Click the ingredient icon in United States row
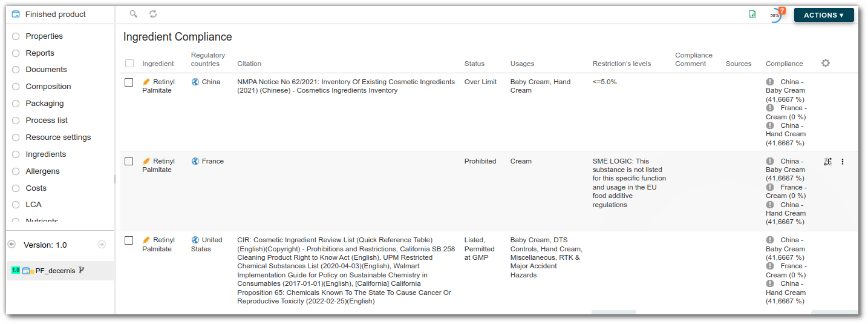This screenshot has height=324, width=868. (x=146, y=240)
